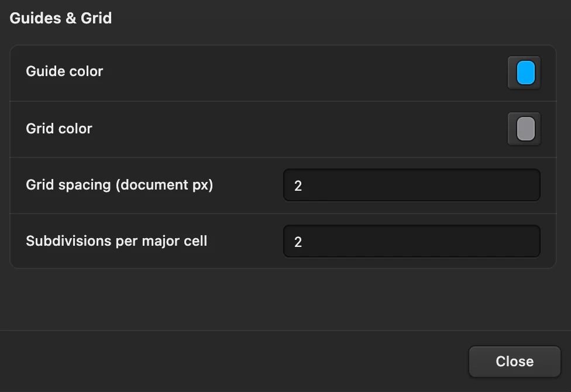Focus the Subdivisions per major cell field
571x392 pixels.
coord(412,241)
